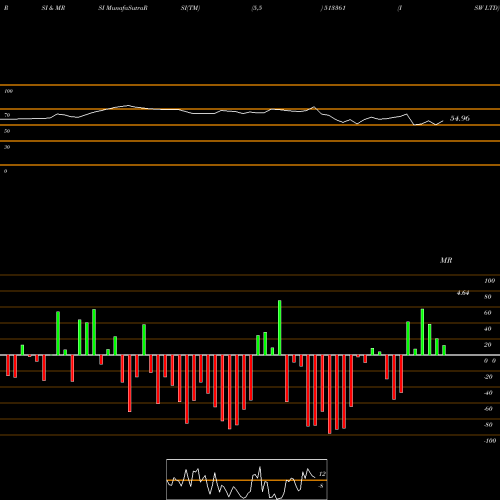
Task: Click the RSI axis label 100
Action: point(8,91)
